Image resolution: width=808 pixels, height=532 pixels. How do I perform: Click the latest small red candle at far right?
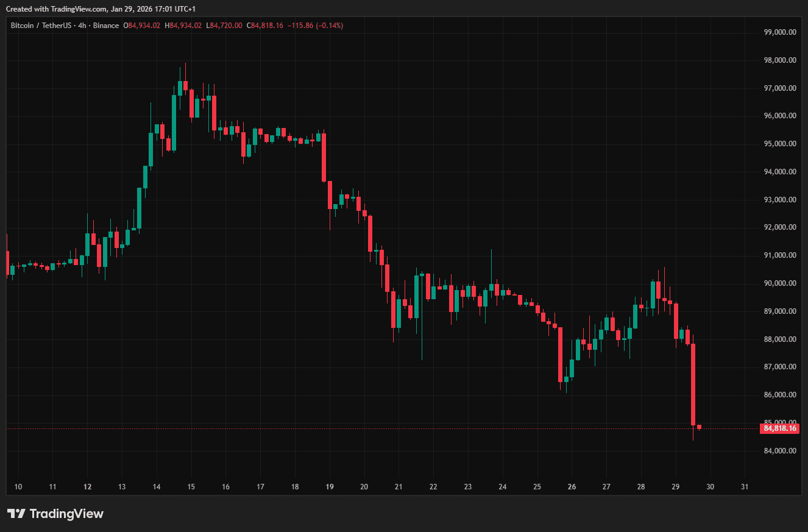(x=699, y=427)
